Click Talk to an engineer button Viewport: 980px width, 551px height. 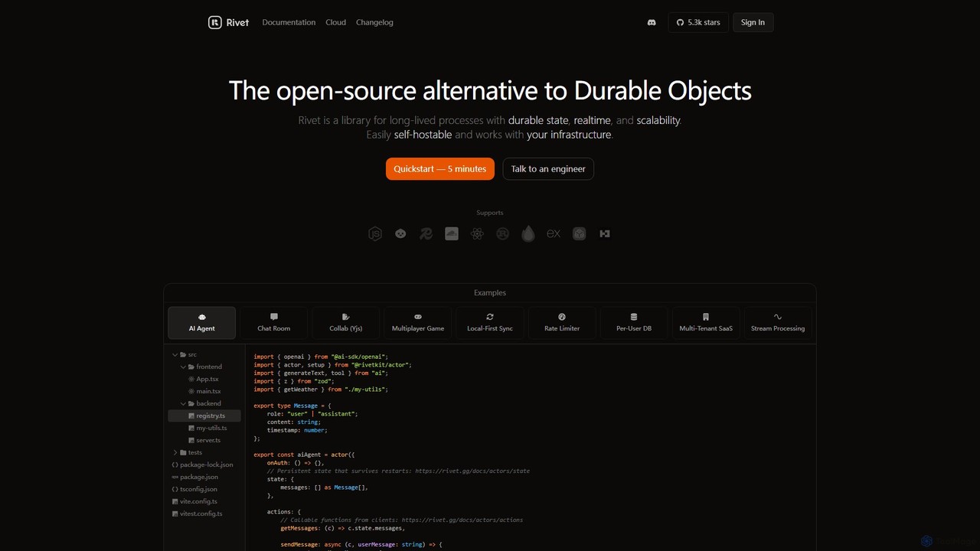548,168
